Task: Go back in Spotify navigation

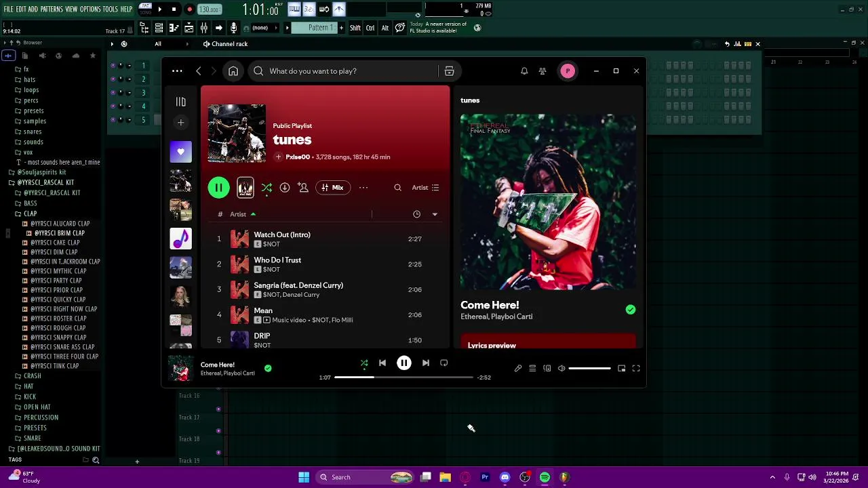Action: click(198, 71)
